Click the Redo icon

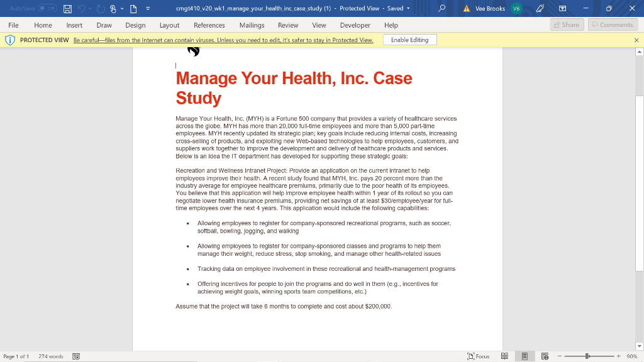click(x=99, y=9)
